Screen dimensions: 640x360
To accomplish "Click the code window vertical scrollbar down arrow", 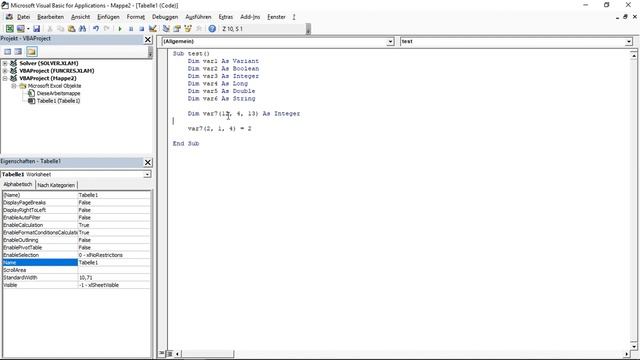I will point(633,346).
